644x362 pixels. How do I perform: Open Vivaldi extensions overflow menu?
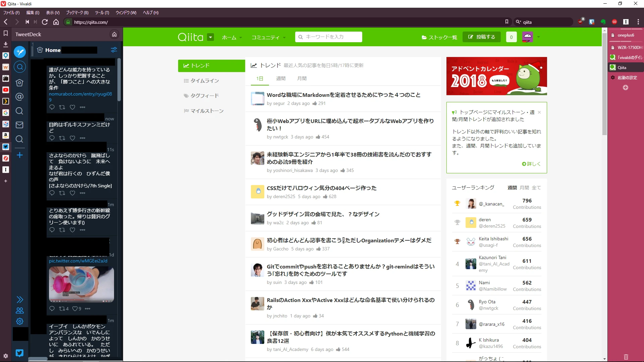(x=638, y=22)
